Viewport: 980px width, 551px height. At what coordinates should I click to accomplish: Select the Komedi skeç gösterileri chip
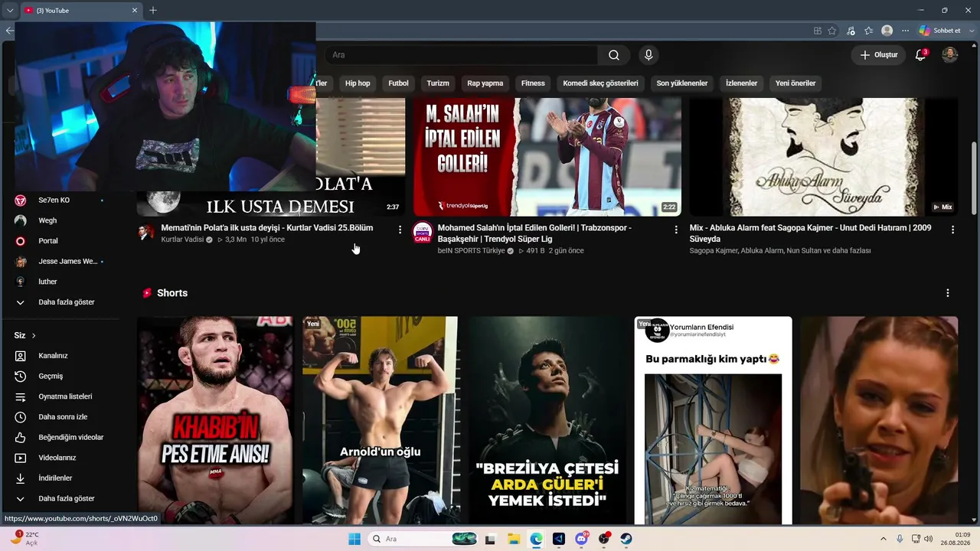[600, 83]
